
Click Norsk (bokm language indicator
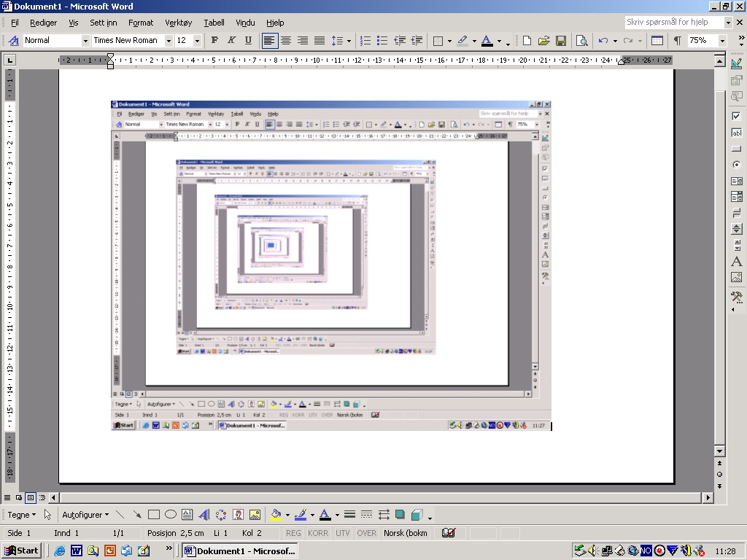pos(406,533)
